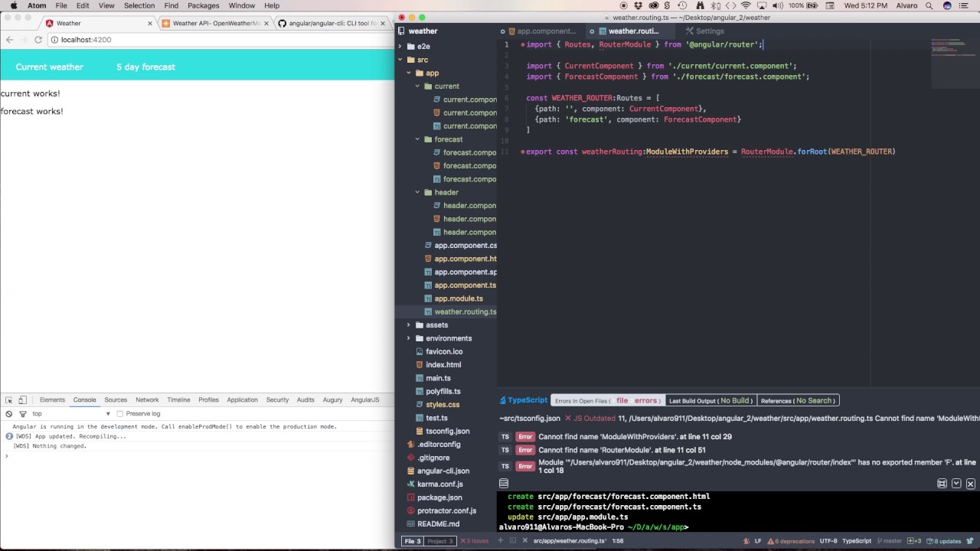Switch to the Settings tab in Atom

[x=704, y=31]
